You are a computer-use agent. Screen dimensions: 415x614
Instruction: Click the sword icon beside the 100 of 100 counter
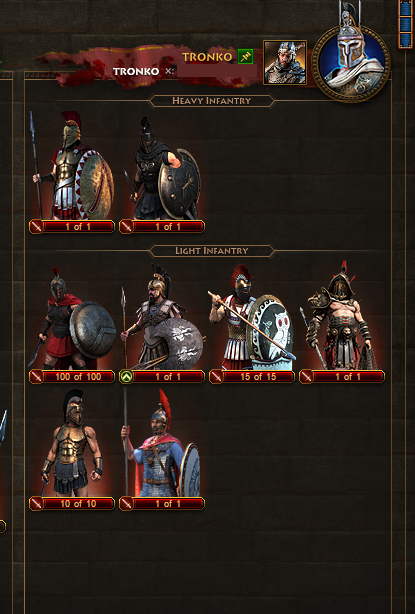click(36, 377)
